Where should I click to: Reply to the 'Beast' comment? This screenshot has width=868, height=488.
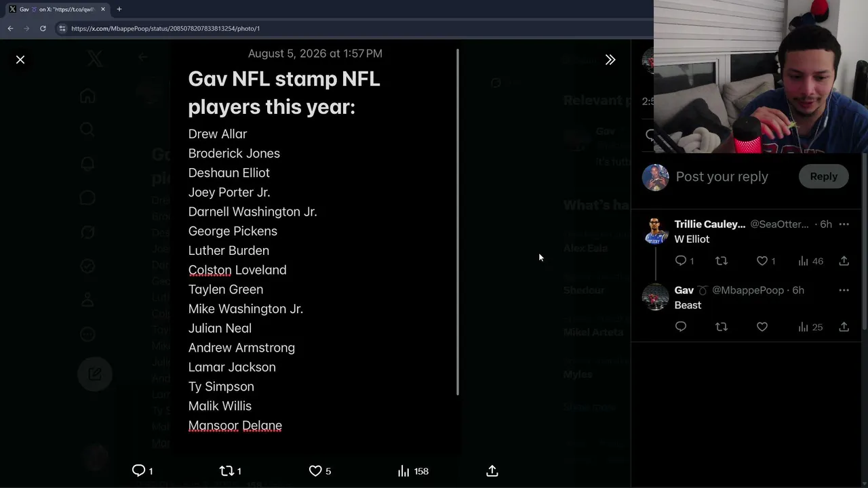click(x=681, y=327)
